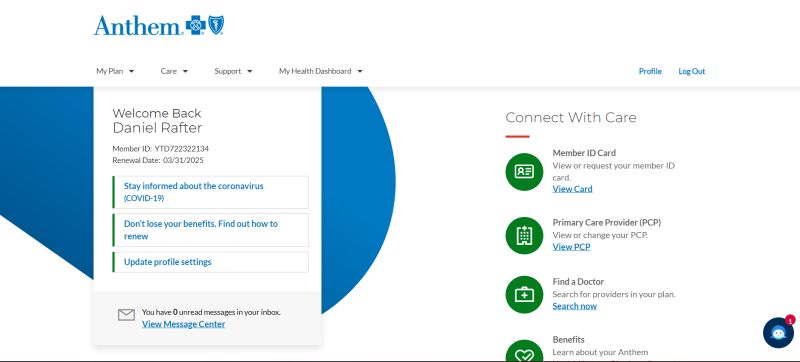Click the Member ID Card title
Viewport: 800px width, 362px height.
click(584, 152)
